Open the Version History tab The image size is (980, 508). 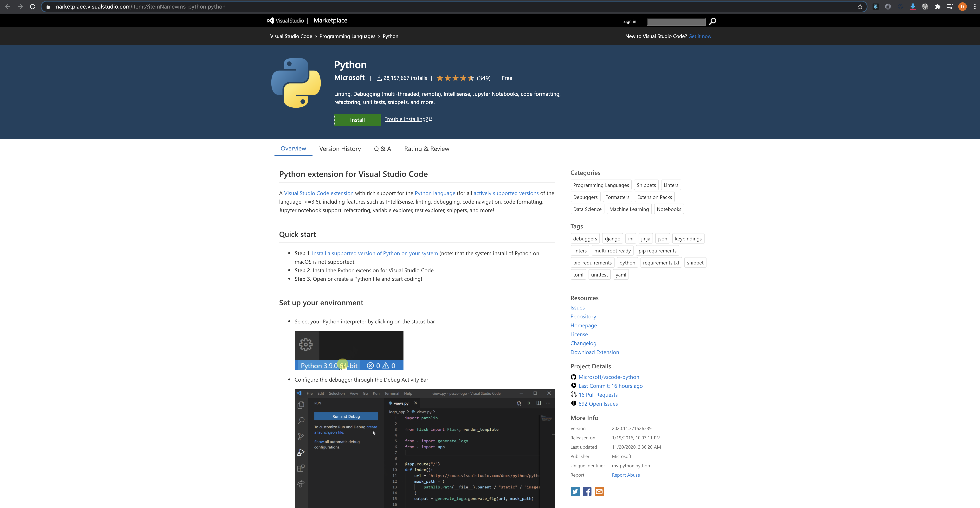point(340,149)
